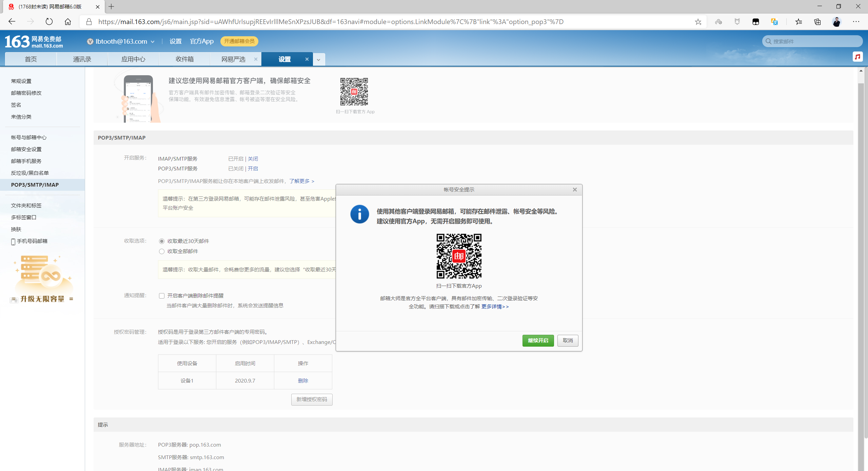Click the browser refresh icon
Image resolution: width=868 pixels, height=471 pixels.
(49, 22)
